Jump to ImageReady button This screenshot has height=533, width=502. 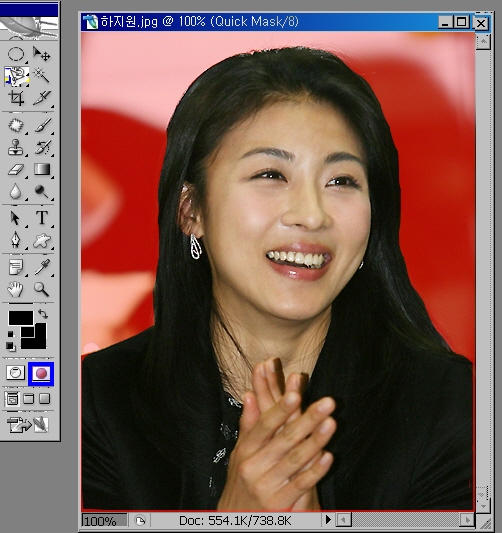coord(28,425)
